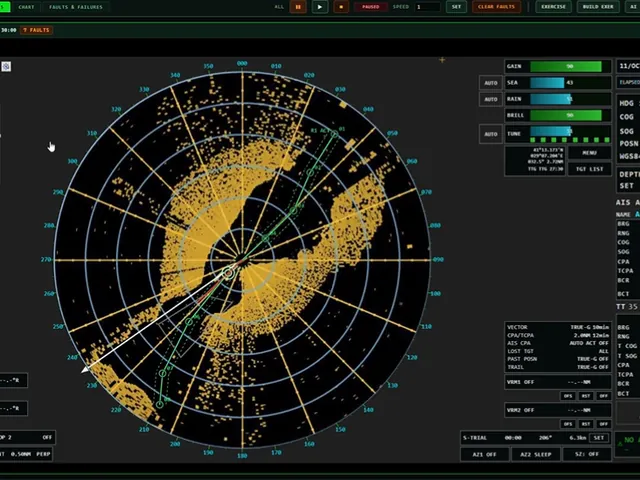This screenshot has width=640, height=480.
Task: Click the 000 bearing scale label
Action: (x=242, y=64)
